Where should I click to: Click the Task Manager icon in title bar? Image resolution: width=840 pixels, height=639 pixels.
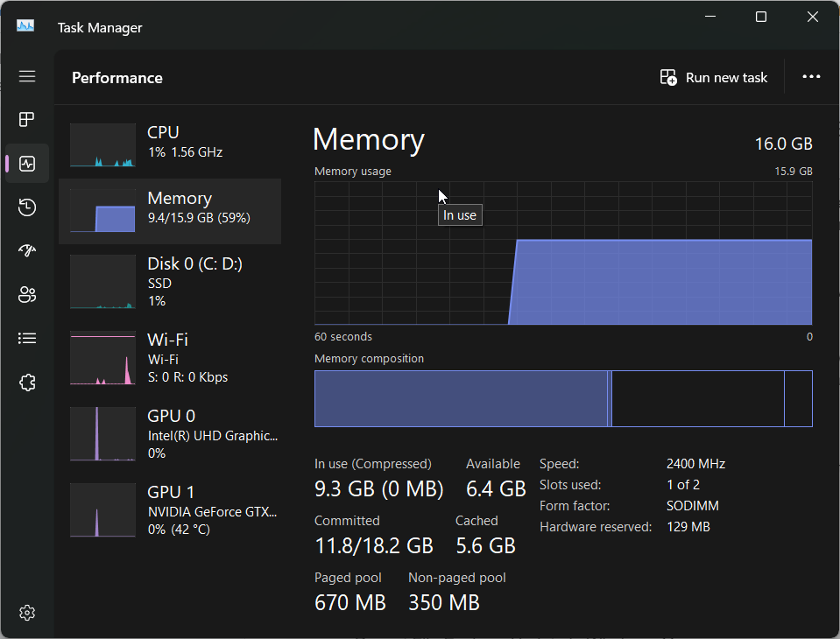25,26
